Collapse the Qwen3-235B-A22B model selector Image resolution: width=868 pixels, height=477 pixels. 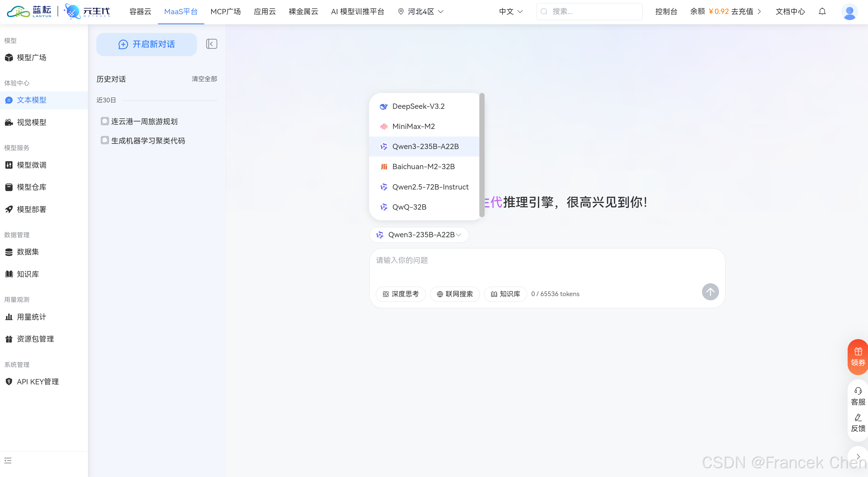[419, 235]
